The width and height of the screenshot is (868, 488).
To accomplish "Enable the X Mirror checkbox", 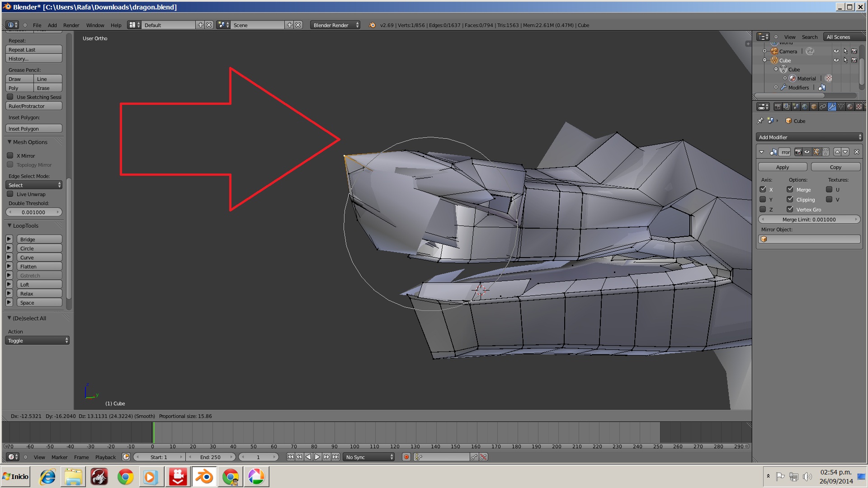I will [10, 155].
